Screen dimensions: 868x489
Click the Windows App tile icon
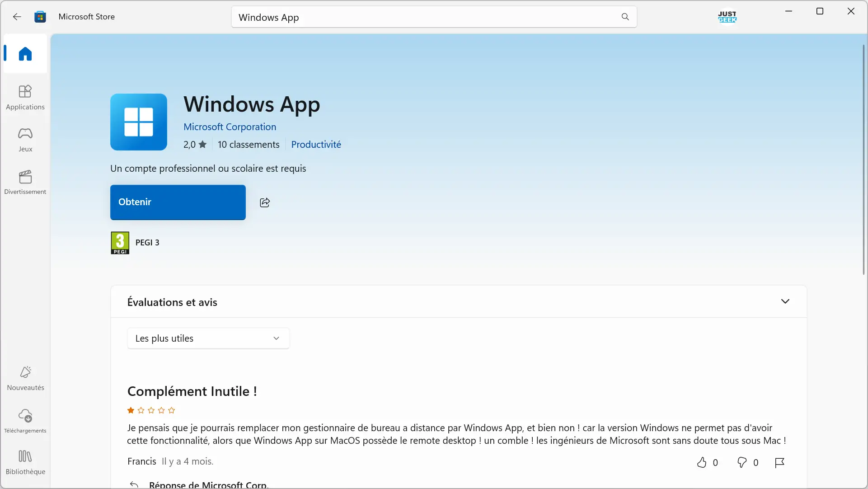click(x=139, y=122)
